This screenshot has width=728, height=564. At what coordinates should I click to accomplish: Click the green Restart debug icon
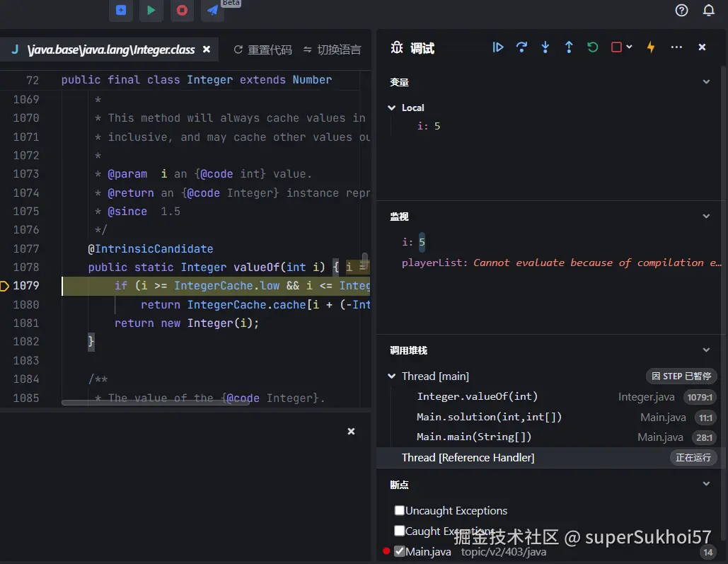(592, 47)
